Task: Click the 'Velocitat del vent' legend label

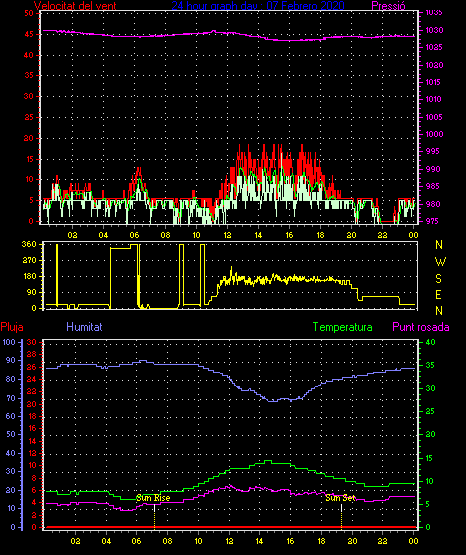Action: (75, 6)
